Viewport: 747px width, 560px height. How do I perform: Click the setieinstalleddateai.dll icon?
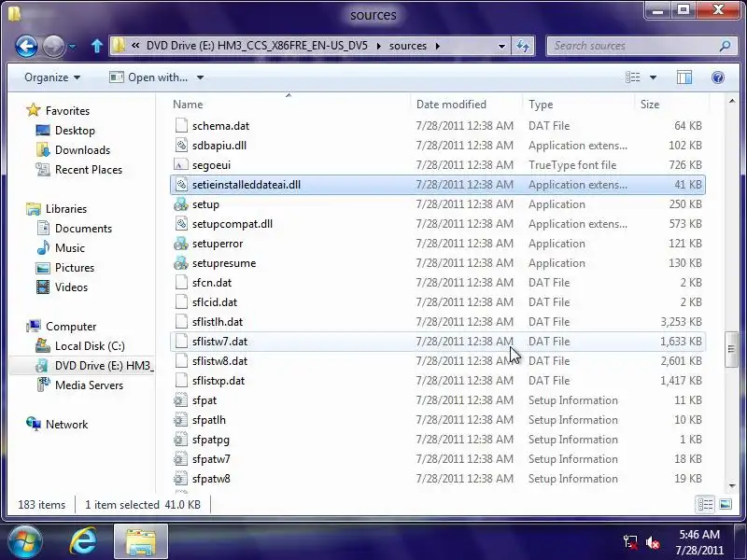pyautogui.click(x=181, y=185)
